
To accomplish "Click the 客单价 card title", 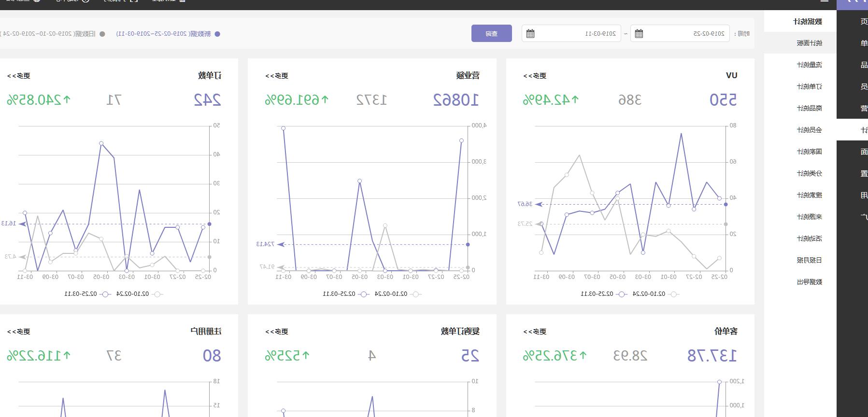I will tap(726, 331).
